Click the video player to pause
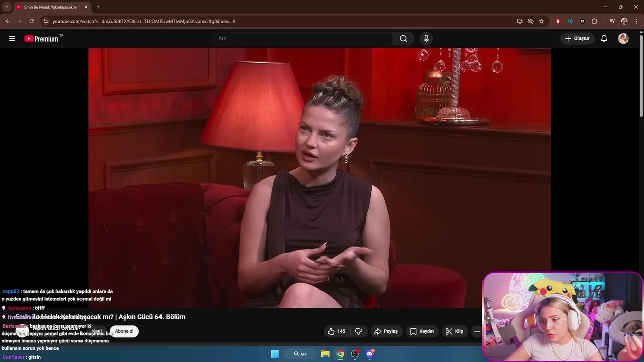Image resolution: width=644 pixels, height=362 pixels. 319,178
